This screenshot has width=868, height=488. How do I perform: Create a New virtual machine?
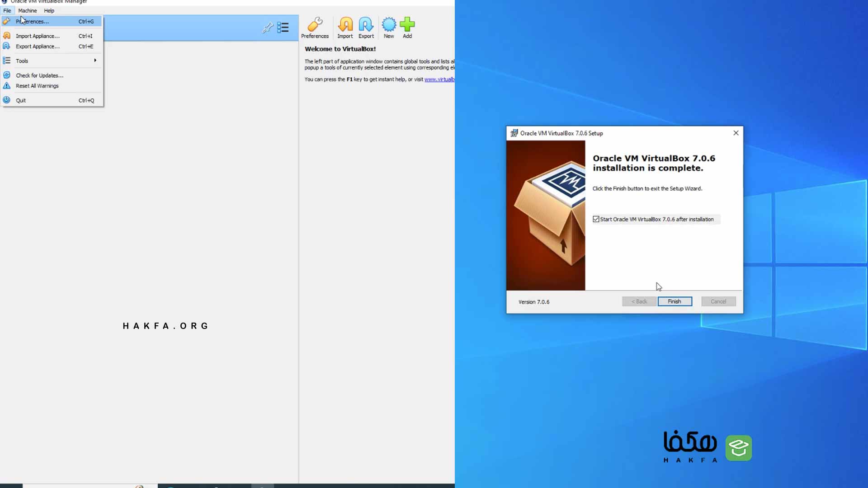(x=389, y=28)
